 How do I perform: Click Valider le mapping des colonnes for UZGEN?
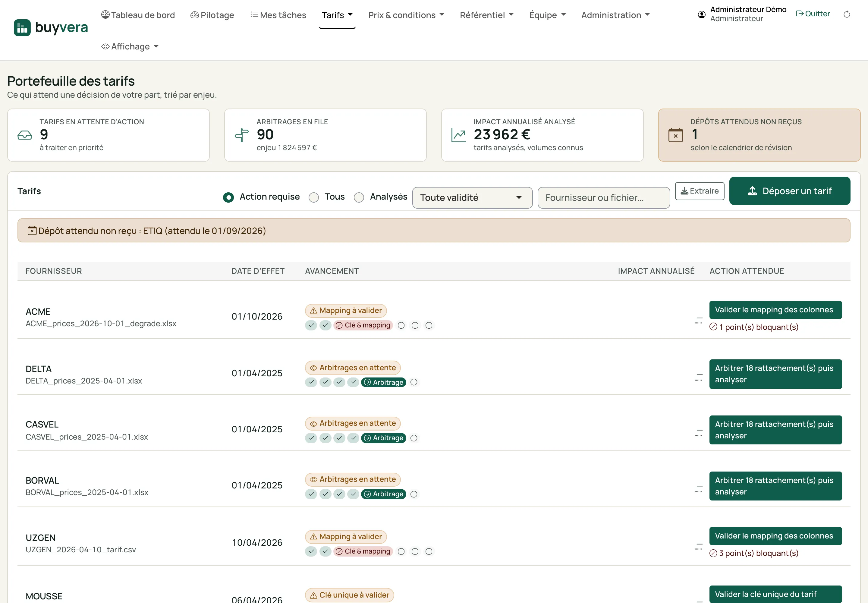[775, 536]
